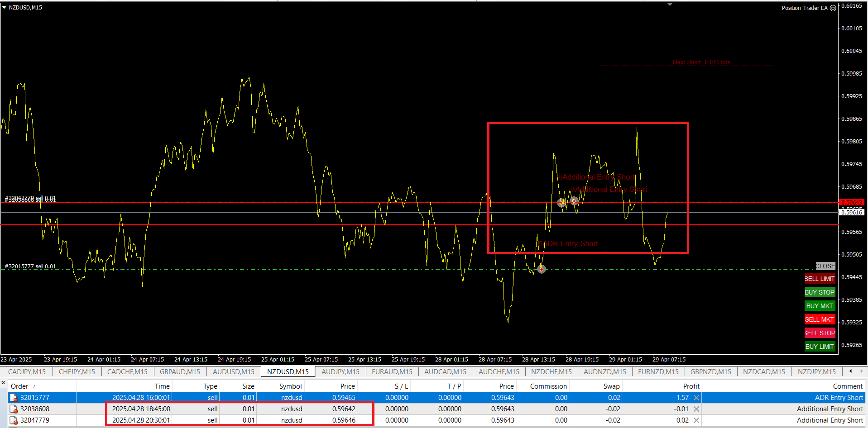
Task: Sort orders by the Order column header
Action: pos(43,386)
